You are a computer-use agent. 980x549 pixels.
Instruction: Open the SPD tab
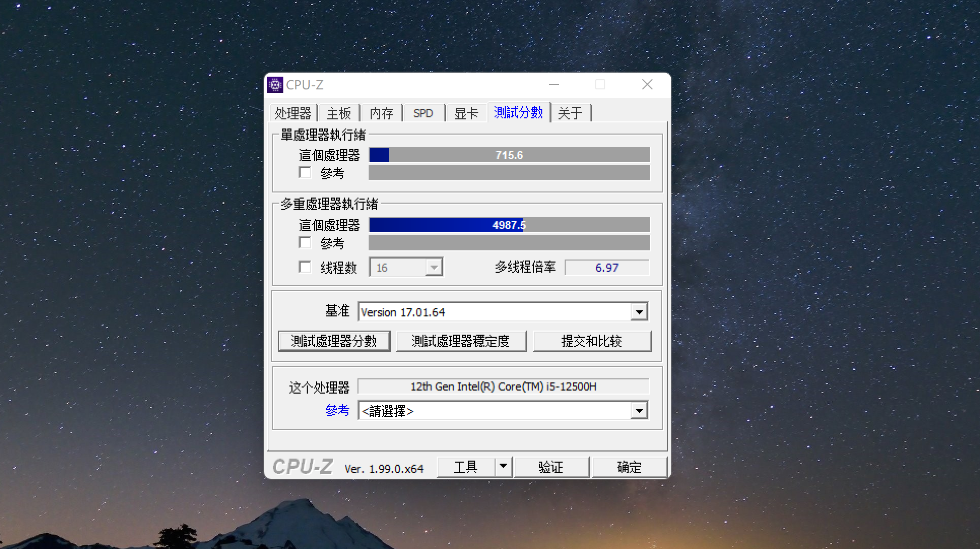pyautogui.click(x=423, y=113)
